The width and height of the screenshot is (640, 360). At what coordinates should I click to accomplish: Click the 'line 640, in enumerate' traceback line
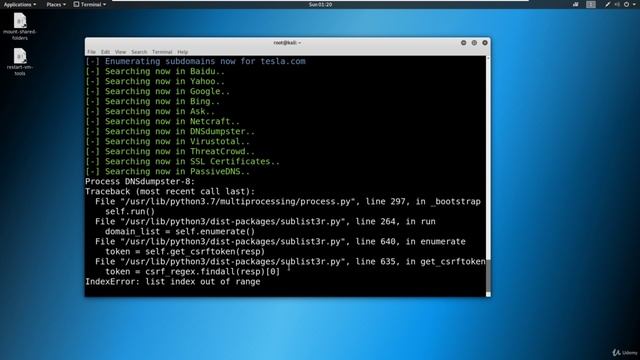(280, 242)
